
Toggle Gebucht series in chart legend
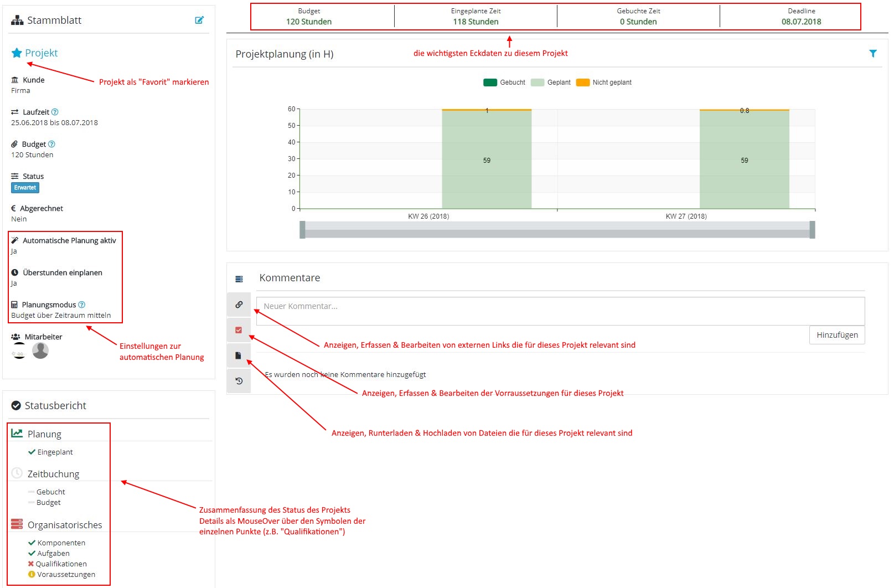tap(504, 82)
